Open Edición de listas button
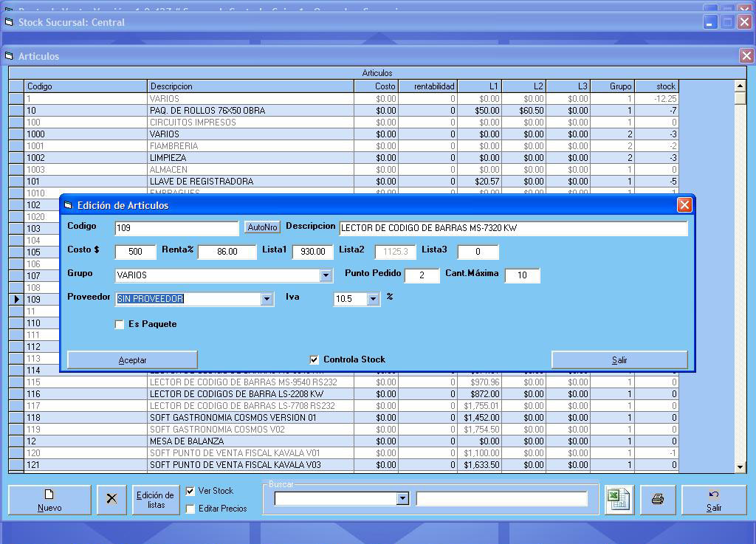 click(x=156, y=500)
